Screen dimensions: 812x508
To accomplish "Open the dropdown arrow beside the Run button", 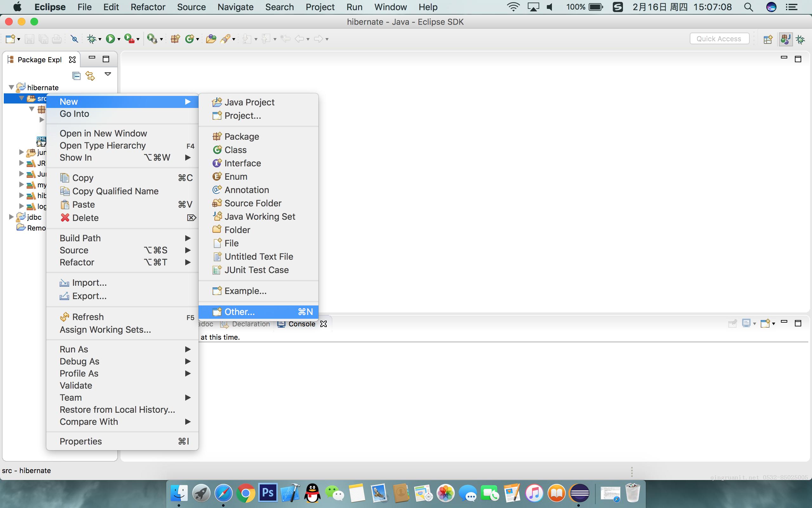I will click(118, 40).
